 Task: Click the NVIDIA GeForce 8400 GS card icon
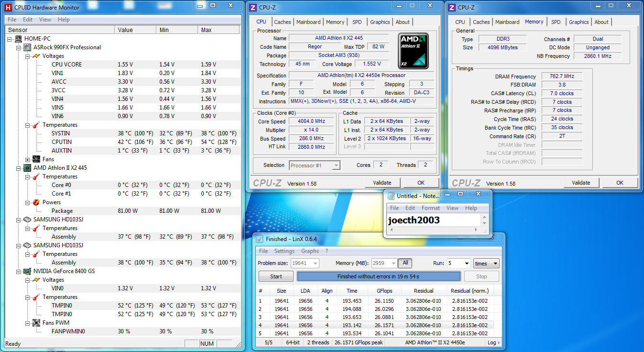[27, 271]
